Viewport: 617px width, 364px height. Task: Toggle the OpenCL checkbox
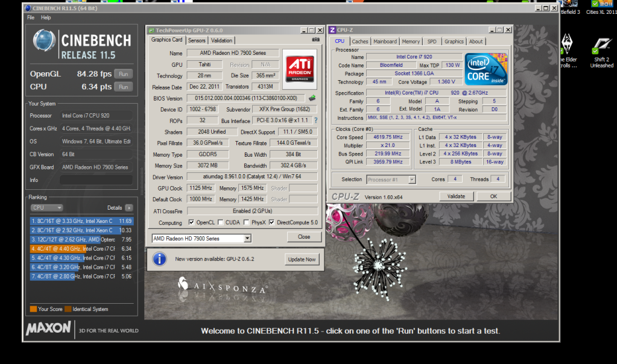192,222
